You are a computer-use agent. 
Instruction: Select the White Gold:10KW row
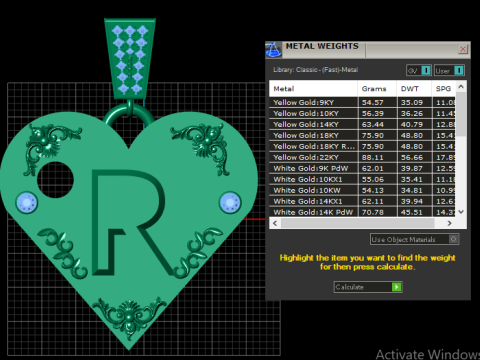point(362,190)
